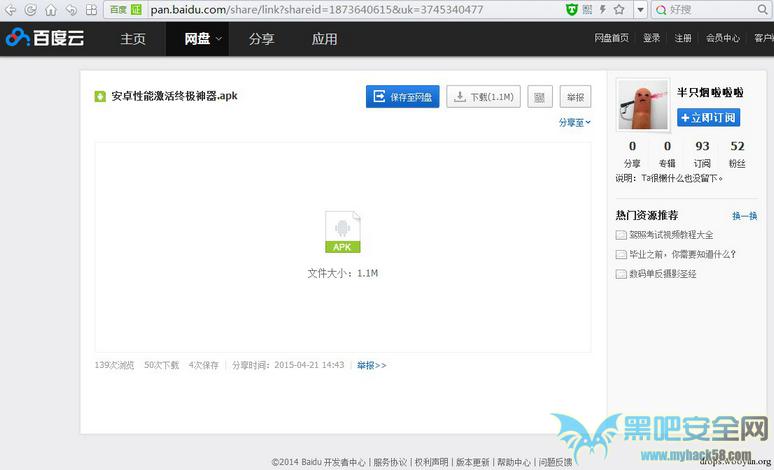Click the 0 分享 count
The height and width of the screenshot is (470, 774).
coord(632,154)
